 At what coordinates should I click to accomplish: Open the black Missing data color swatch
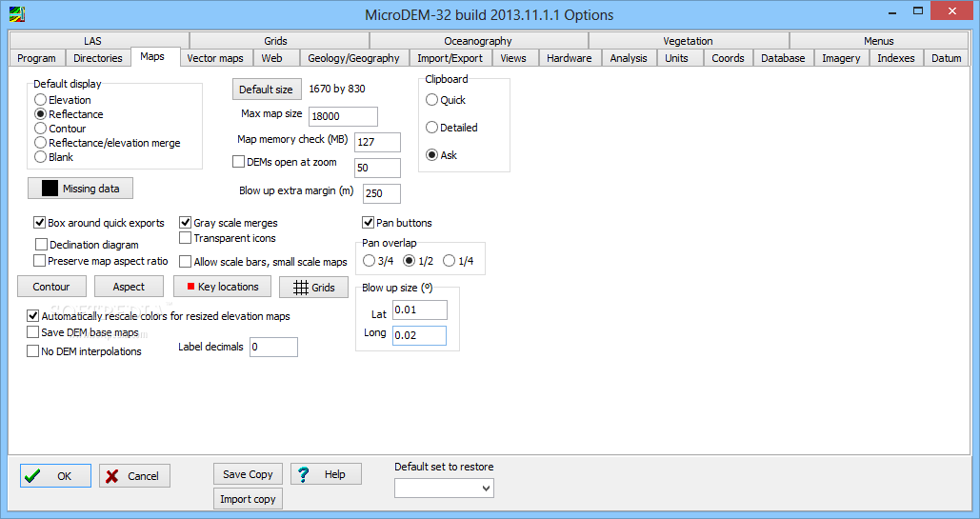click(x=50, y=189)
